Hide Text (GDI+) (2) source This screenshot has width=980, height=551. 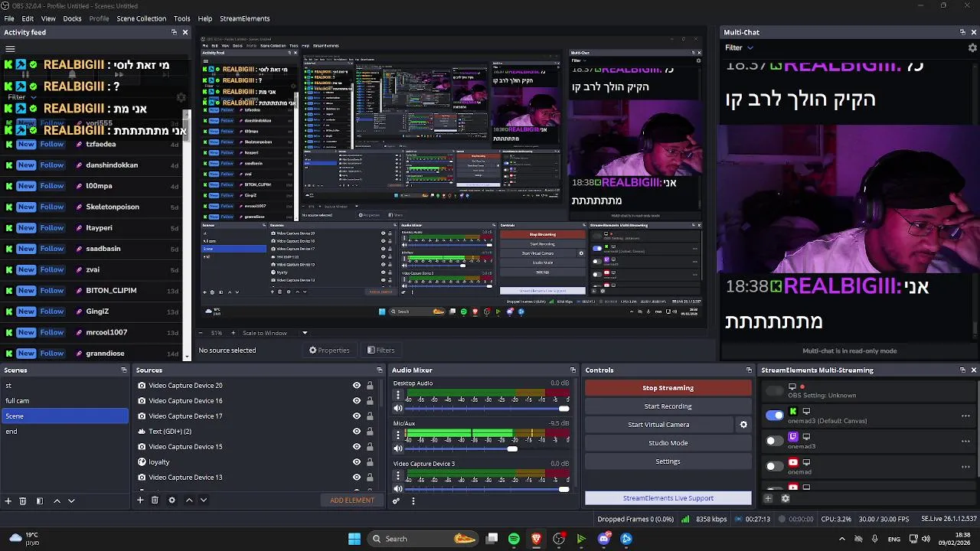[357, 432]
